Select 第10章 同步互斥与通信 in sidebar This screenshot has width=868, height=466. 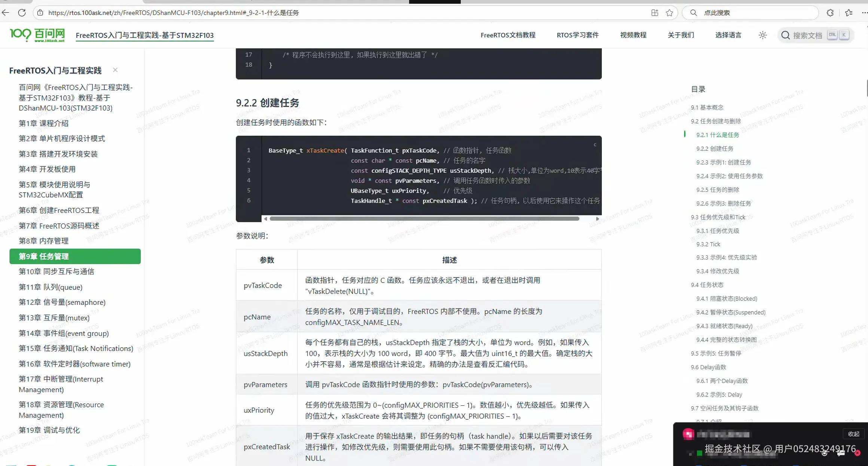click(57, 272)
